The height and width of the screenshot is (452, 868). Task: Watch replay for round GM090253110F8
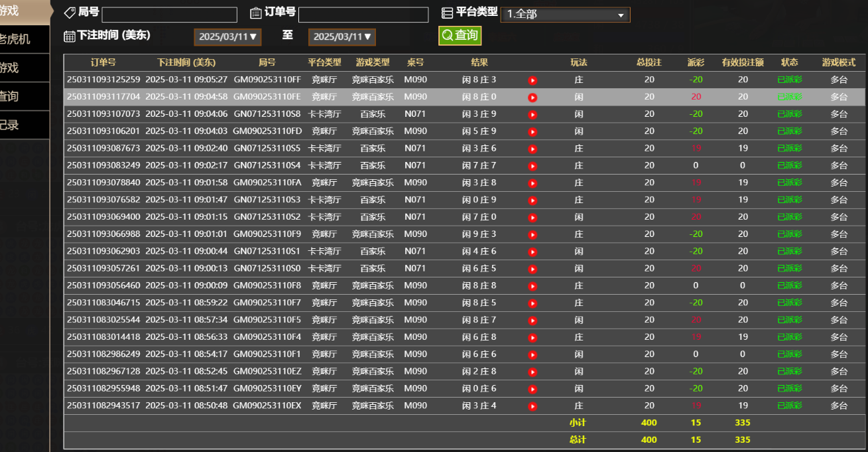point(532,286)
